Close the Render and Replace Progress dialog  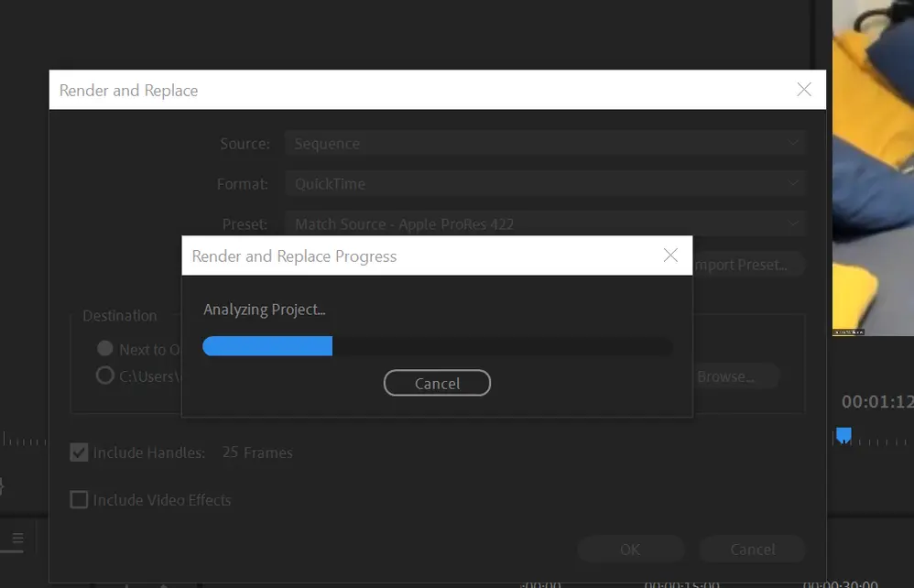(x=670, y=256)
